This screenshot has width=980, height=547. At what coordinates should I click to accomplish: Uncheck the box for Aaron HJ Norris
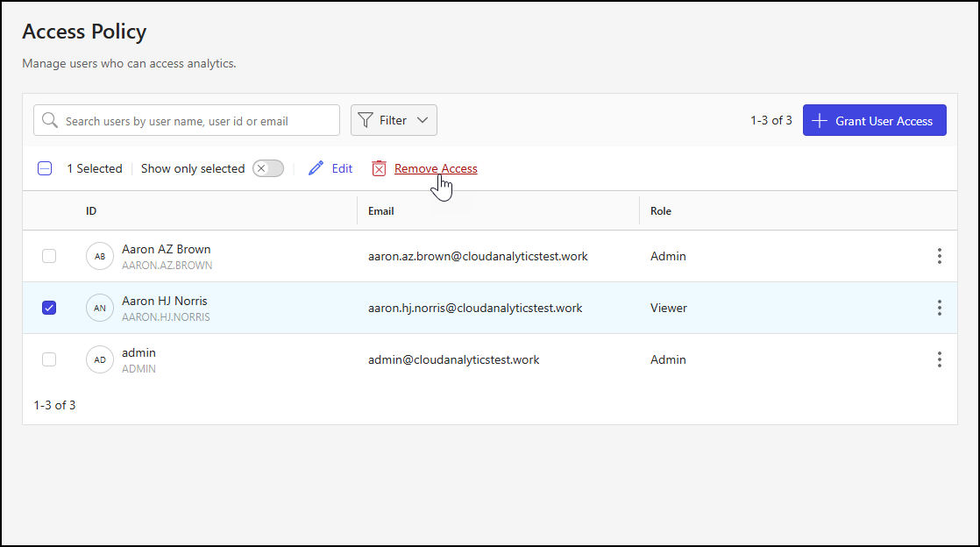pyautogui.click(x=49, y=308)
